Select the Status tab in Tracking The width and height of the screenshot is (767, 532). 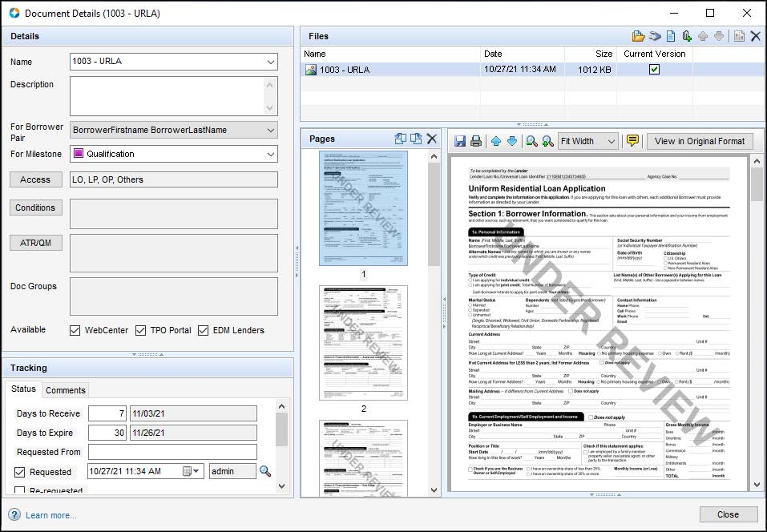pyautogui.click(x=23, y=389)
